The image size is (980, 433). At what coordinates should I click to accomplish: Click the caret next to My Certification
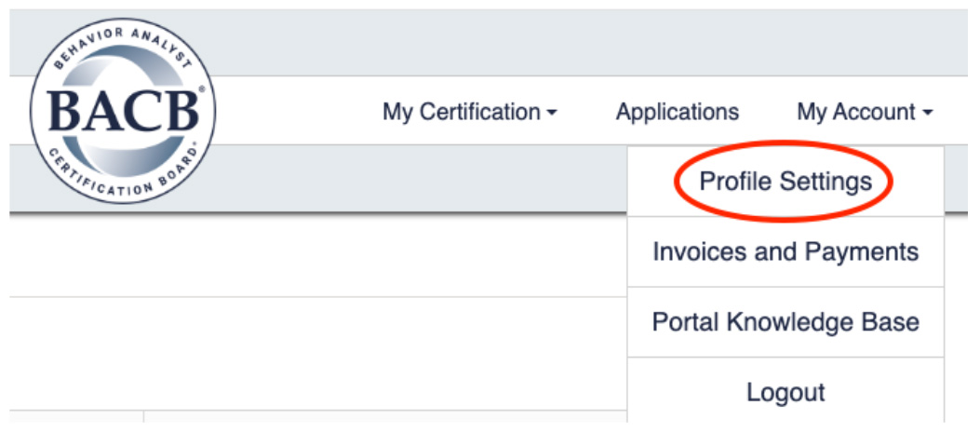(551, 114)
